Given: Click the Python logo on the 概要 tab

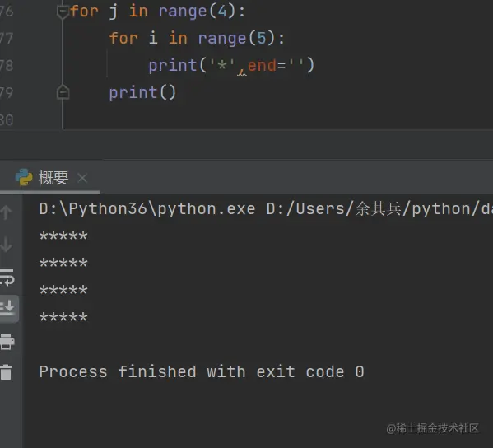Looking at the screenshot, I should tap(24, 177).
